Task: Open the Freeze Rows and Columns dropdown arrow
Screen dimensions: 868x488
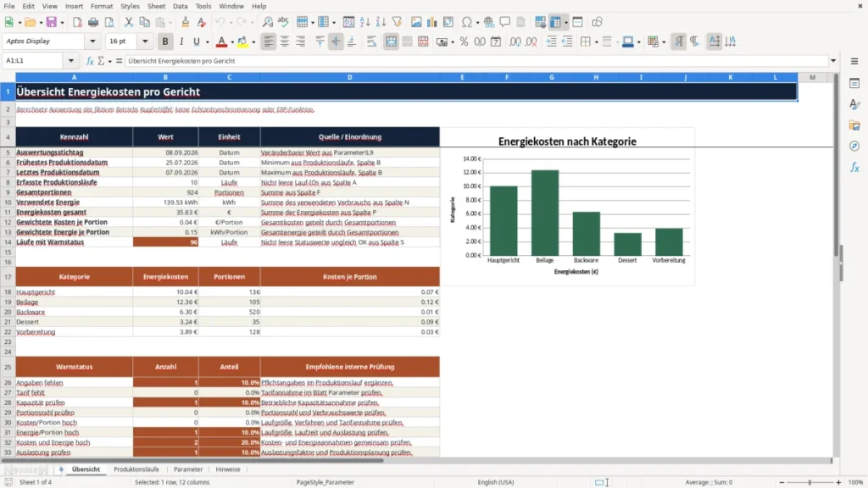Action: point(565,22)
